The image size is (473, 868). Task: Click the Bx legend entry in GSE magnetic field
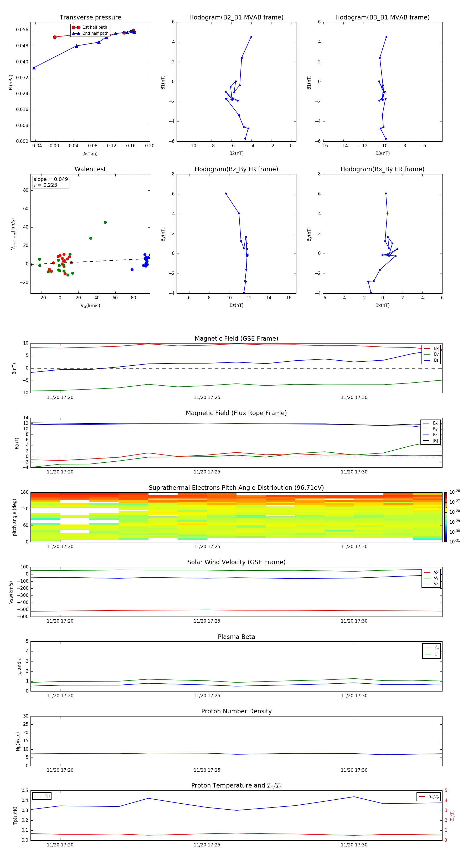(431, 349)
